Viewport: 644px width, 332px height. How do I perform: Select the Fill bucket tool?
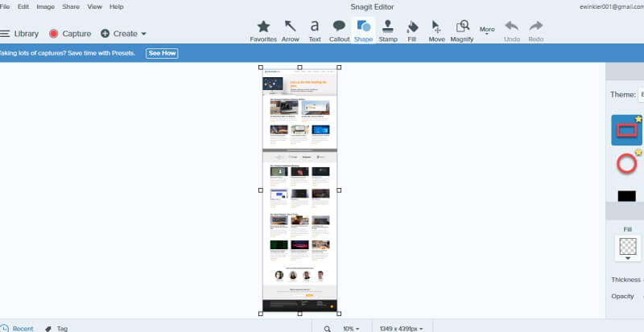pos(412,29)
